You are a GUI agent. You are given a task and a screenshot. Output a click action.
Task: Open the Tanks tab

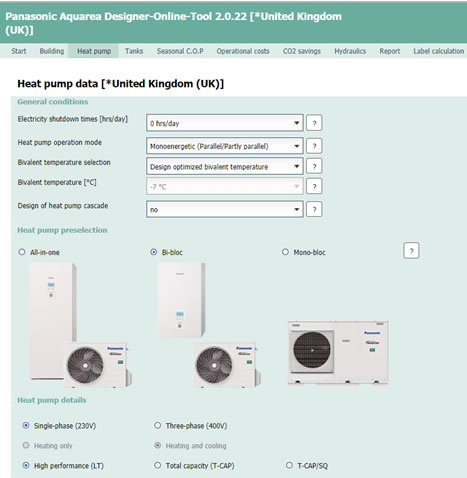(134, 51)
